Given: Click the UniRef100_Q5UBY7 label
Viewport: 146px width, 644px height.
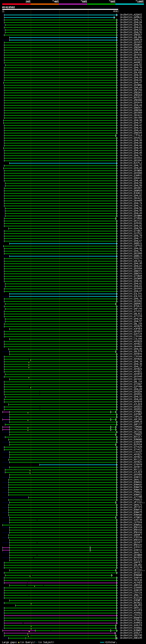Looking at the screenshot, I should 131,45.
